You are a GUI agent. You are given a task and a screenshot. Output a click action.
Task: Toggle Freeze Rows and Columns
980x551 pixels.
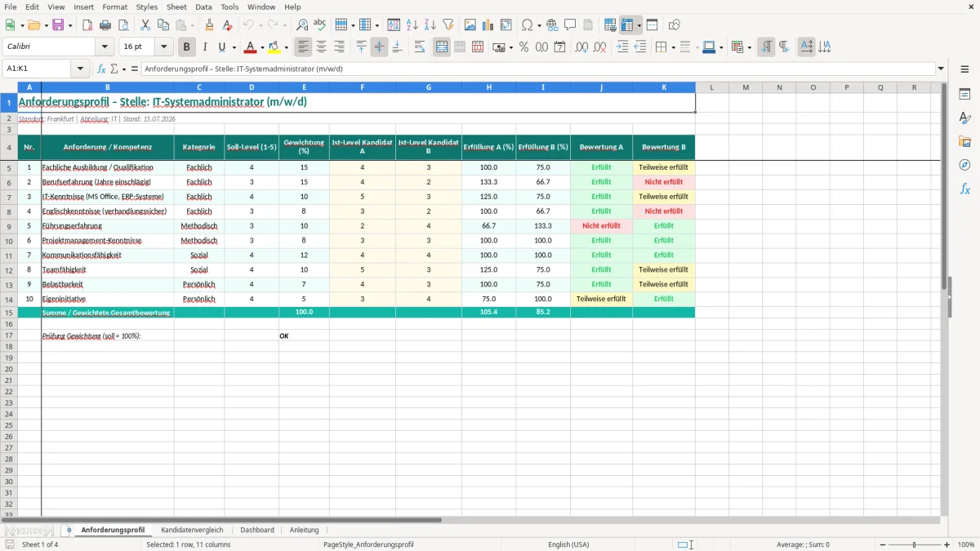pyautogui.click(x=627, y=25)
